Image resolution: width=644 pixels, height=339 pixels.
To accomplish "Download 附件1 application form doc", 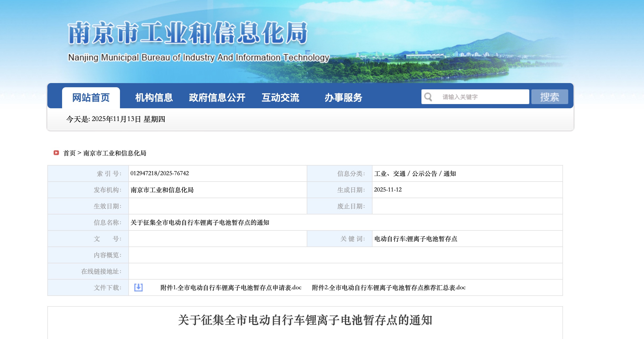I will pos(231,288).
